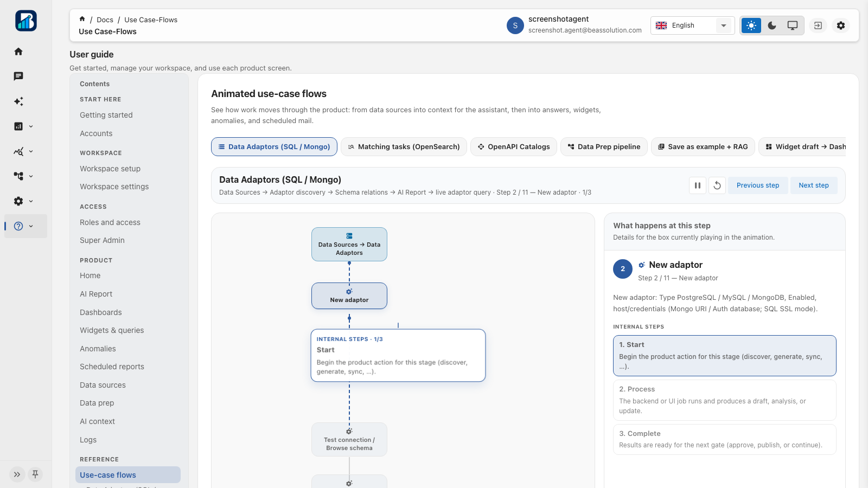Open Roles and access guide page

coord(110,222)
